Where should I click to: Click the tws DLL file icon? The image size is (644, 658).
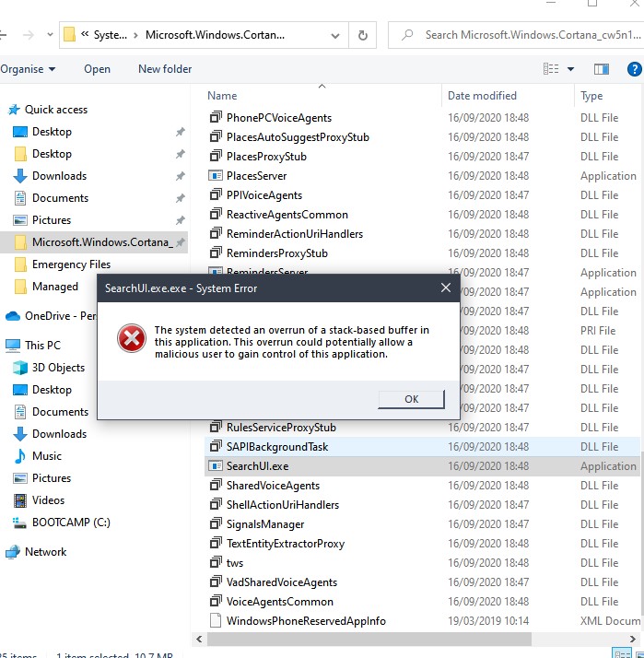click(x=216, y=562)
